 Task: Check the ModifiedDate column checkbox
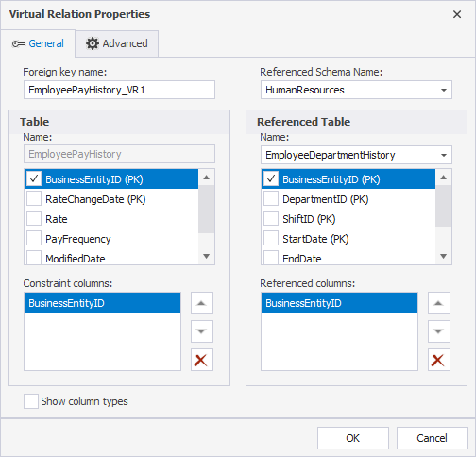[x=34, y=258]
